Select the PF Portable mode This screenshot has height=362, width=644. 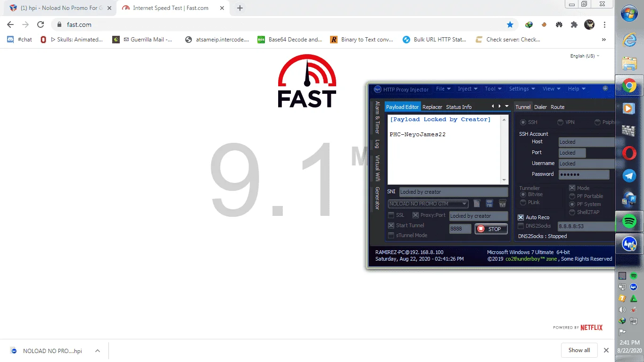(x=572, y=196)
